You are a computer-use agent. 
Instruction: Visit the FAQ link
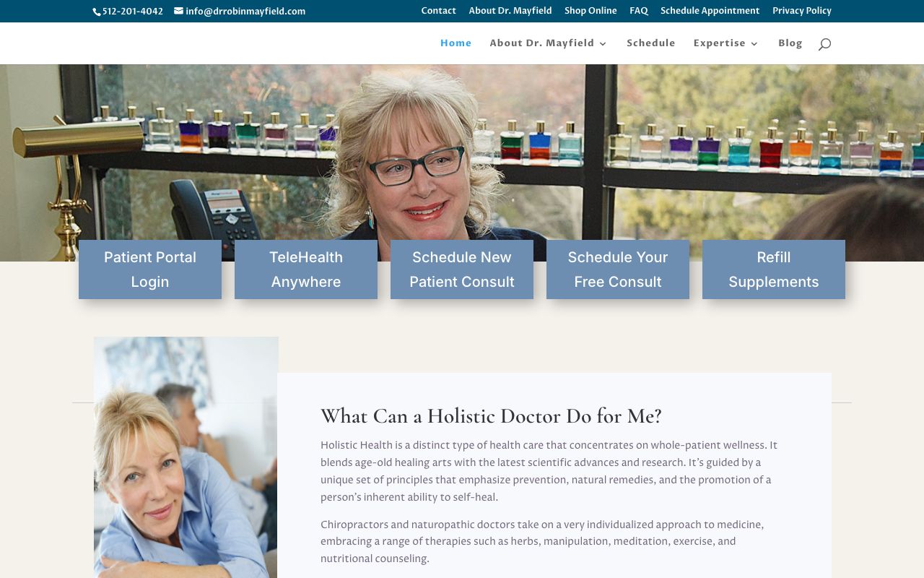[x=639, y=11]
